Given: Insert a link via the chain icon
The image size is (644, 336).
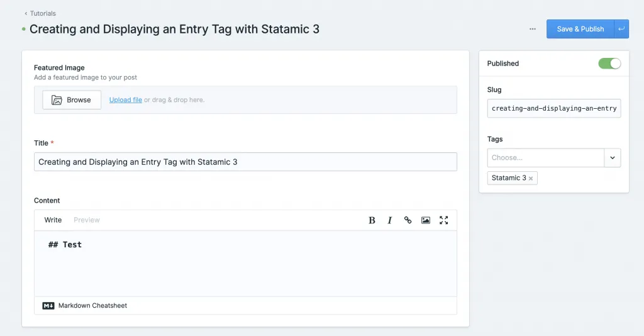Looking at the screenshot, I should coord(408,220).
